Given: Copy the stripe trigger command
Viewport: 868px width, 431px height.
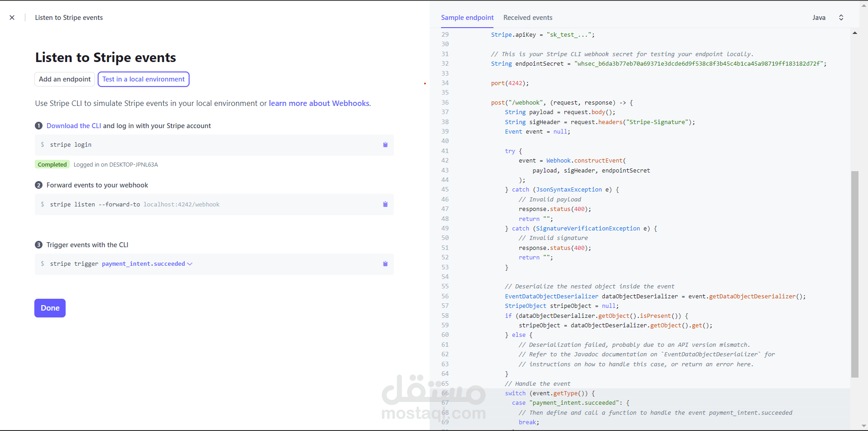Looking at the screenshot, I should (385, 264).
